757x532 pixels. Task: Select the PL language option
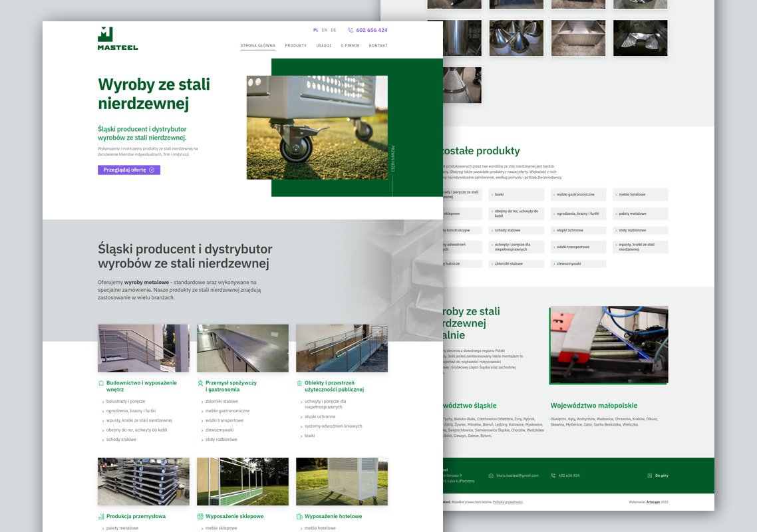coord(316,30)
